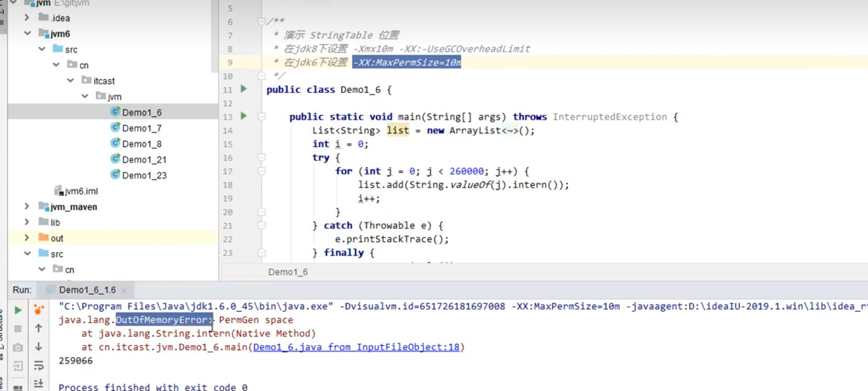Collapse the jvm6 module chevron
868x391 pixels.
click(x=27, y=34)
